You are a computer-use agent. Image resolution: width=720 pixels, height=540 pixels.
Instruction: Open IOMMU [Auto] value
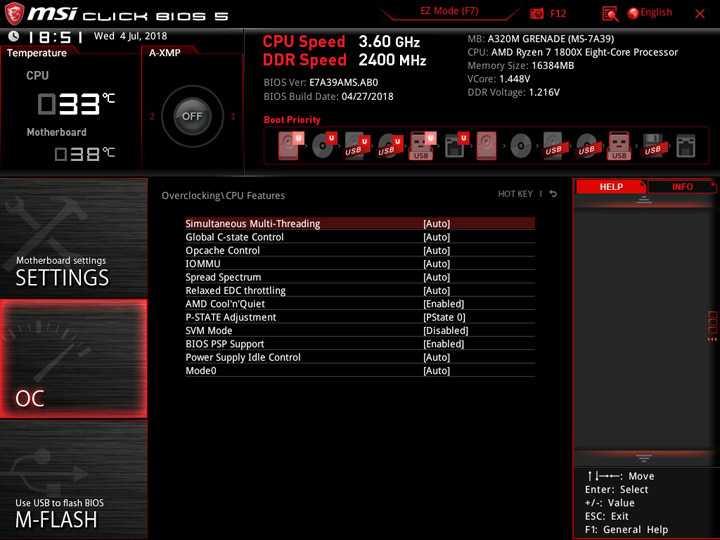pos(437,264)
